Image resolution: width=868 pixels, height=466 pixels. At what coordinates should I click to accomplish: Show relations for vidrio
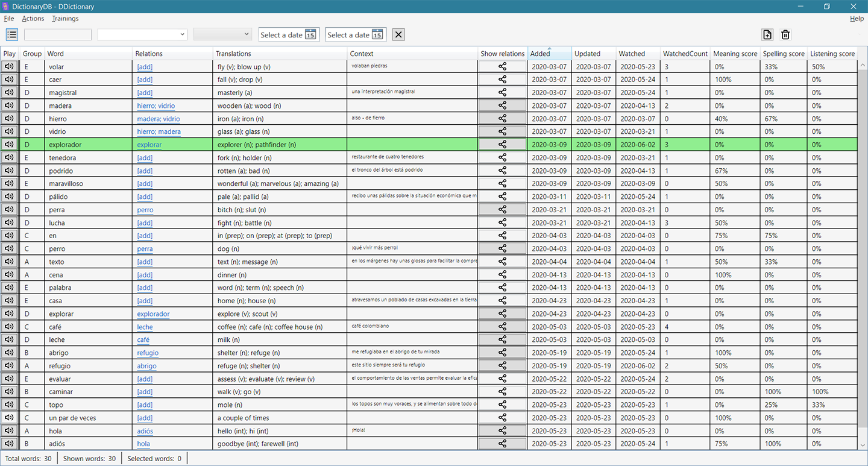(503, 131)
